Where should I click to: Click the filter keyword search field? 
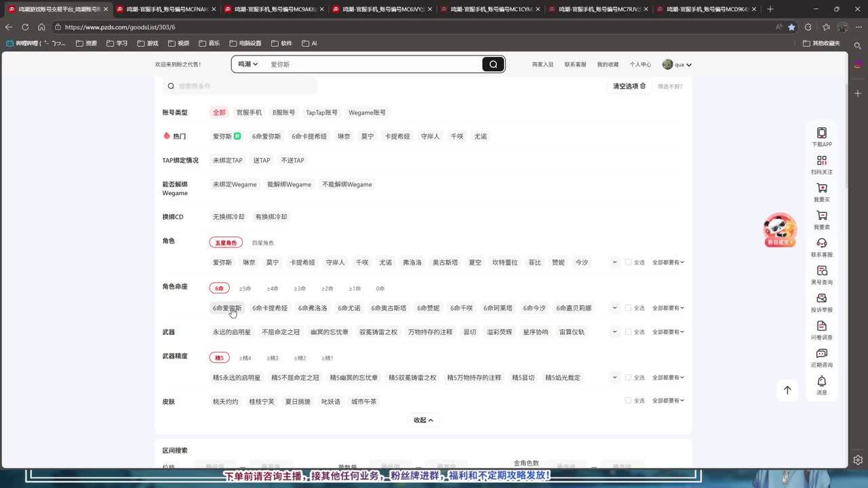point(244,86)
